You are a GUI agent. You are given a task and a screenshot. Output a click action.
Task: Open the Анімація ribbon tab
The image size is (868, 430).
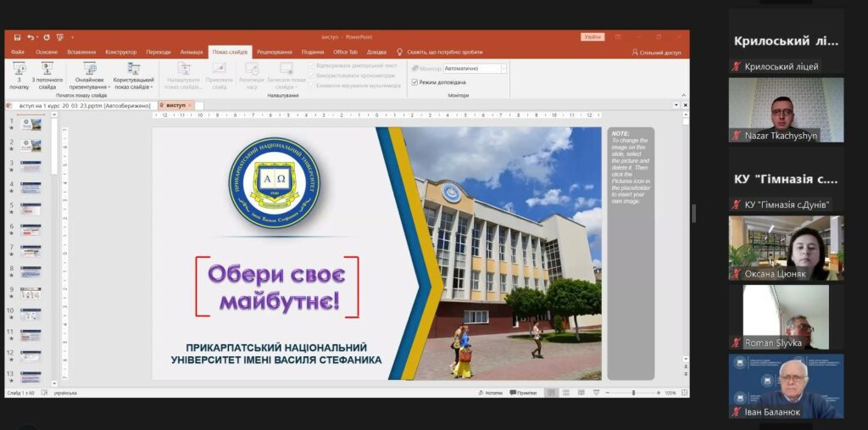point(192,52)
